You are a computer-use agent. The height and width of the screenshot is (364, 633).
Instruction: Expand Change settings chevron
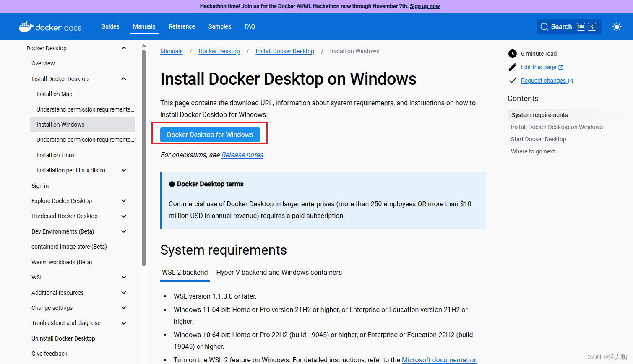click(124, 308)
